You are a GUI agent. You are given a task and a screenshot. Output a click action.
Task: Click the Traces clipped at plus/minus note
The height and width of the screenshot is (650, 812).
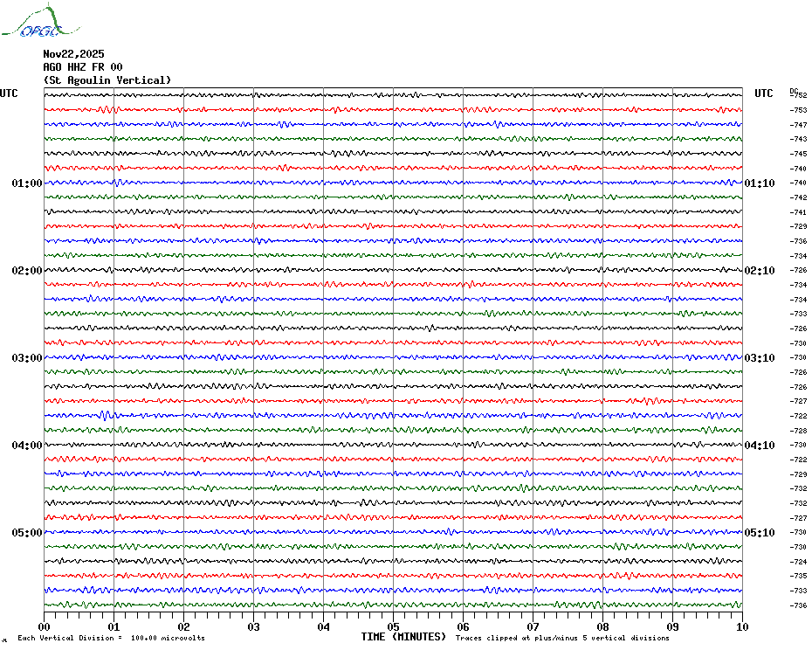[x=562, y=638]
